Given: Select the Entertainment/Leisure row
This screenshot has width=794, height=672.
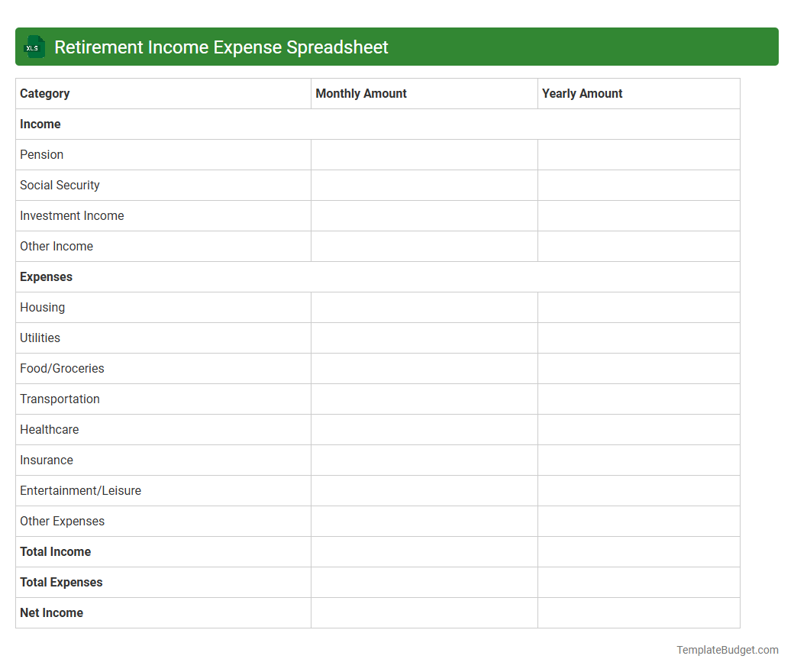Looking at the screenshot, I should (x=80, y=490).
